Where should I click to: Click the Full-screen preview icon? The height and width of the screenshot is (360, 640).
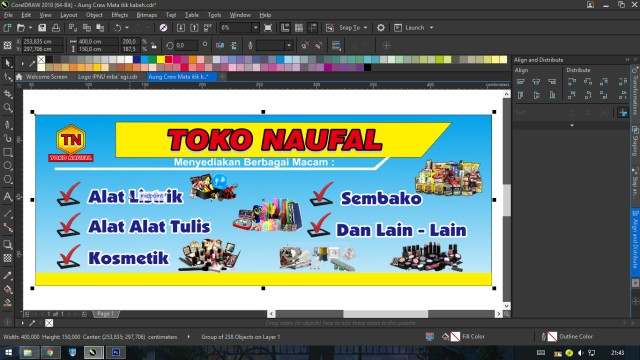268,28
